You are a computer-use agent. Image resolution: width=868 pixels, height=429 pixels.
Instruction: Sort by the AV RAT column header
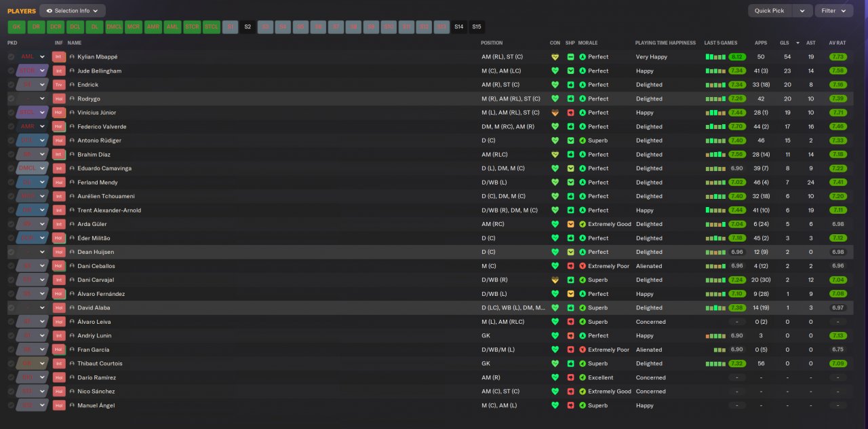[x=837, y=43]
